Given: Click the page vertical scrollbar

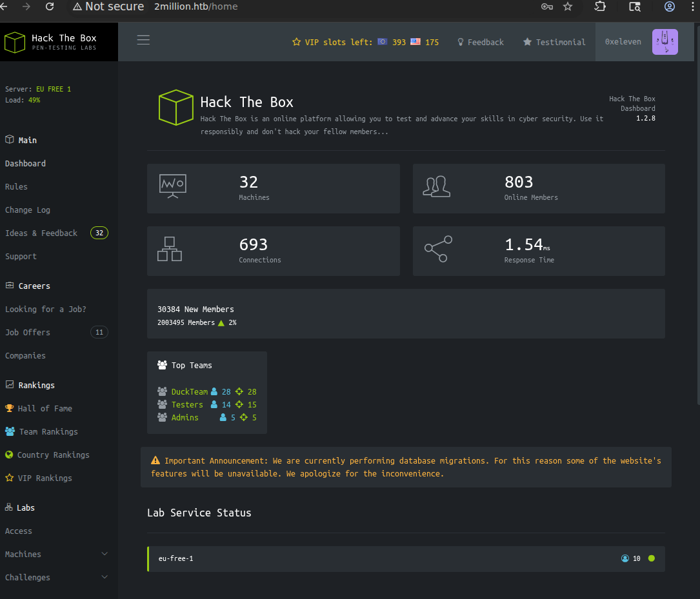Looking at the screenshot, I should (x=697, y=214).
